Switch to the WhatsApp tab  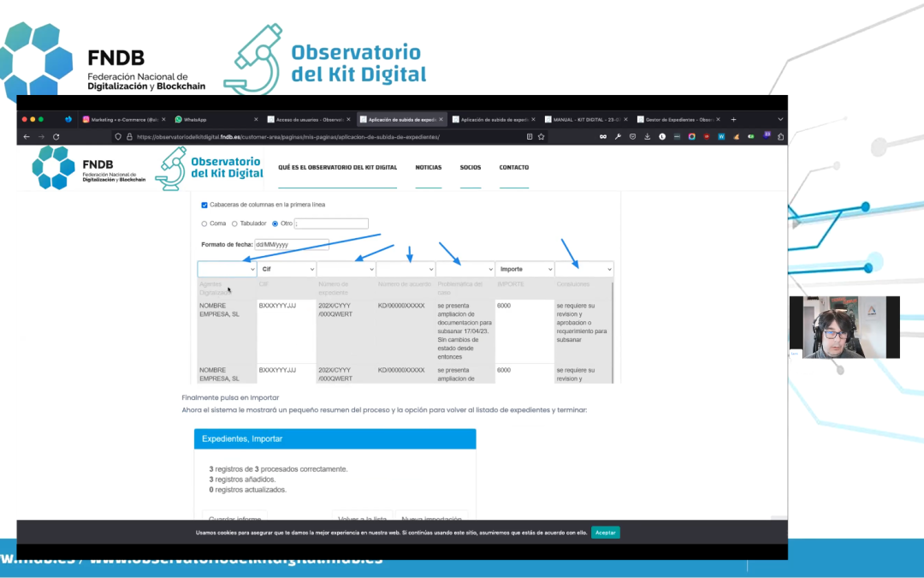(216, 119)
